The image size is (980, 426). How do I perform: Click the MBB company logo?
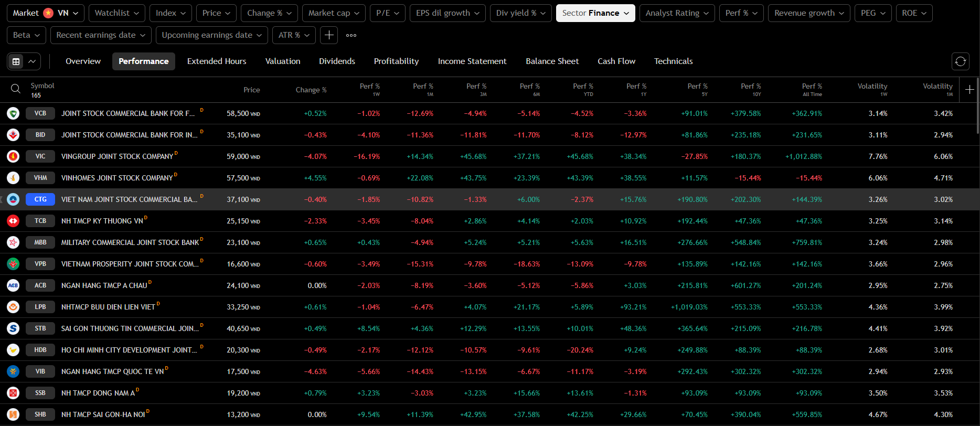tap(13, 242)
